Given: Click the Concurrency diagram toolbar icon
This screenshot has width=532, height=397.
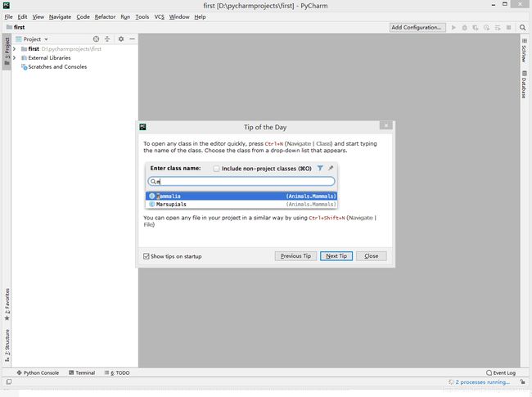Looking at the screenshot, I should coord(498,28).
